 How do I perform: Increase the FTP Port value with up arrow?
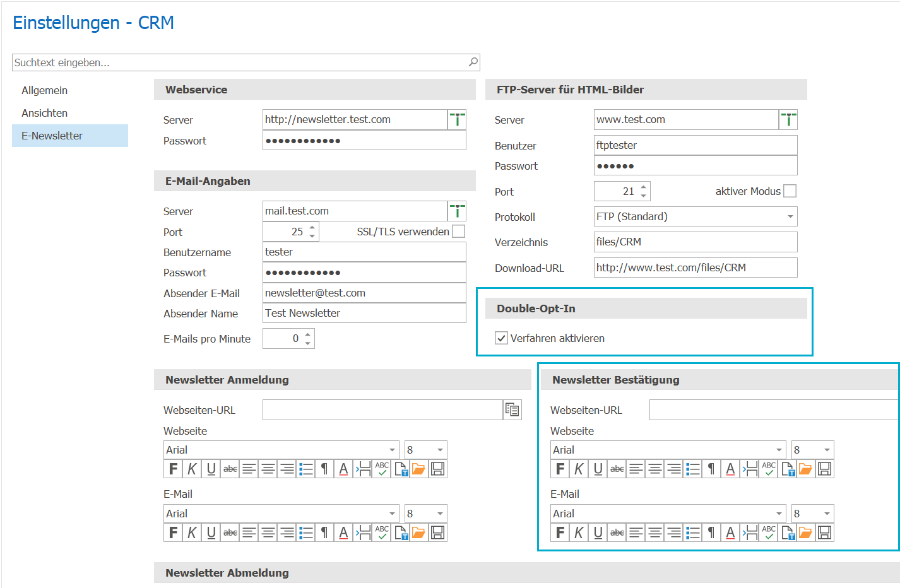(x=643, y=187)
